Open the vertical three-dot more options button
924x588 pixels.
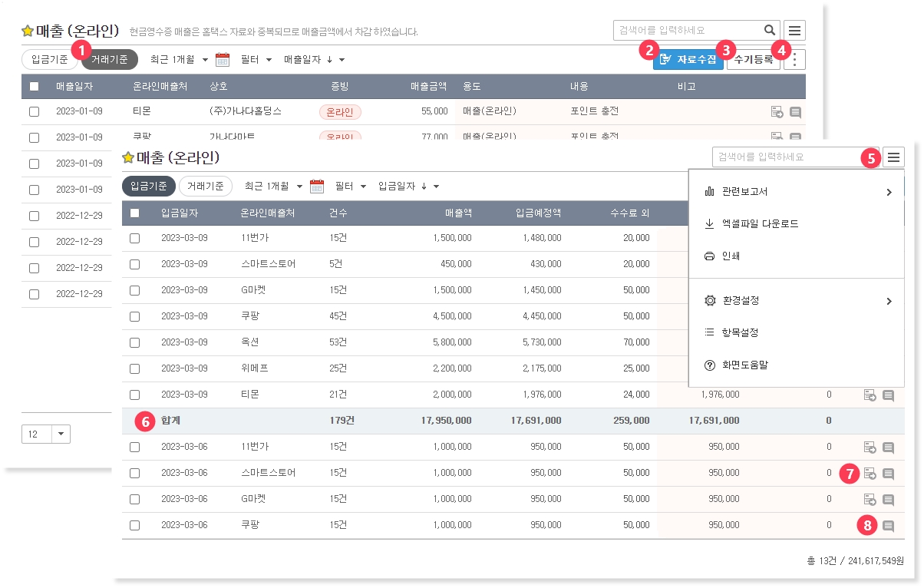(795, 60)
